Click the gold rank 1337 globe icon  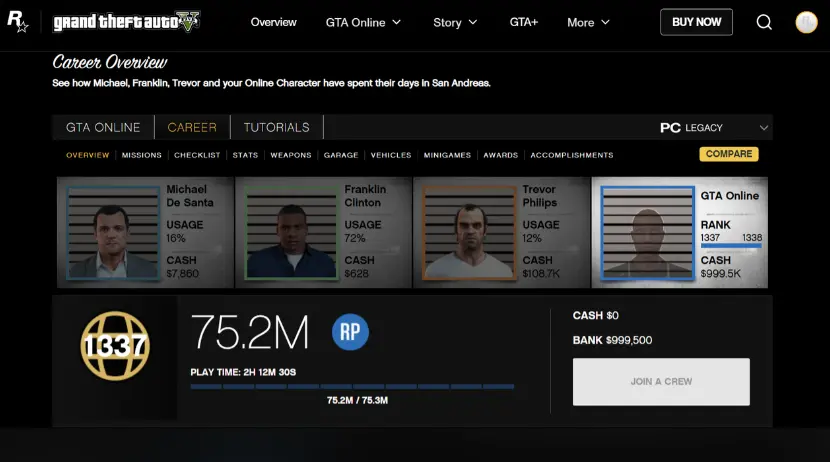coord(114,346)
